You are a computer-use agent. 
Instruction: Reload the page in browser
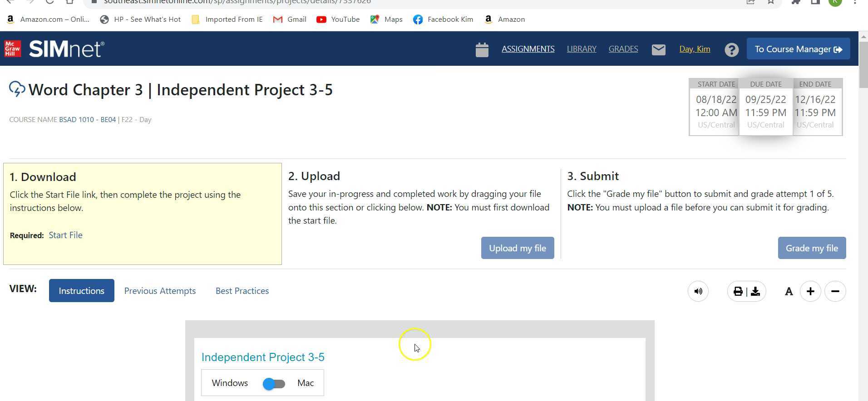click(x=49, y=2)
